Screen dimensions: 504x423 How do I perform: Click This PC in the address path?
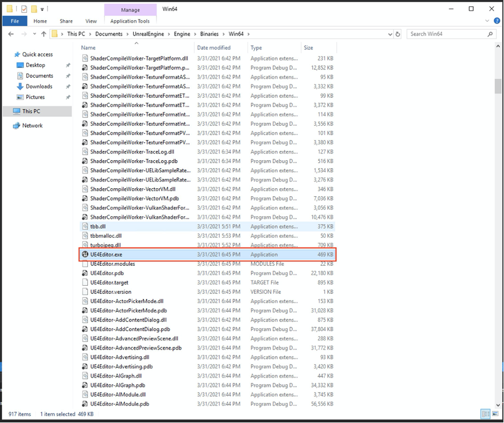pyautogui.click(x=76, y=34)
